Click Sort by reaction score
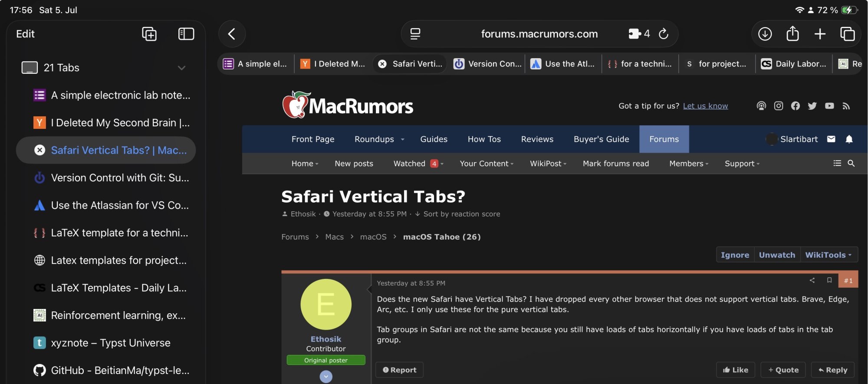Viewport: 868px width, 384px height. tap(457, 214)
